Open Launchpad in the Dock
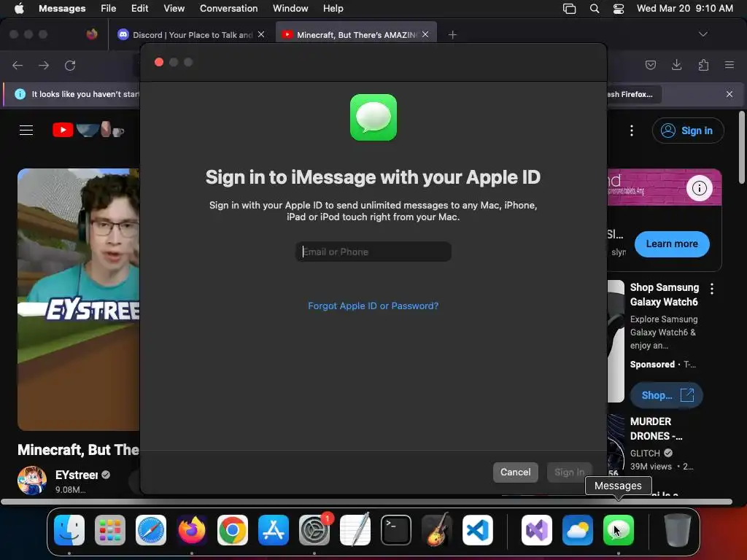Screen dimensions: 747x560 pos(110,530)
